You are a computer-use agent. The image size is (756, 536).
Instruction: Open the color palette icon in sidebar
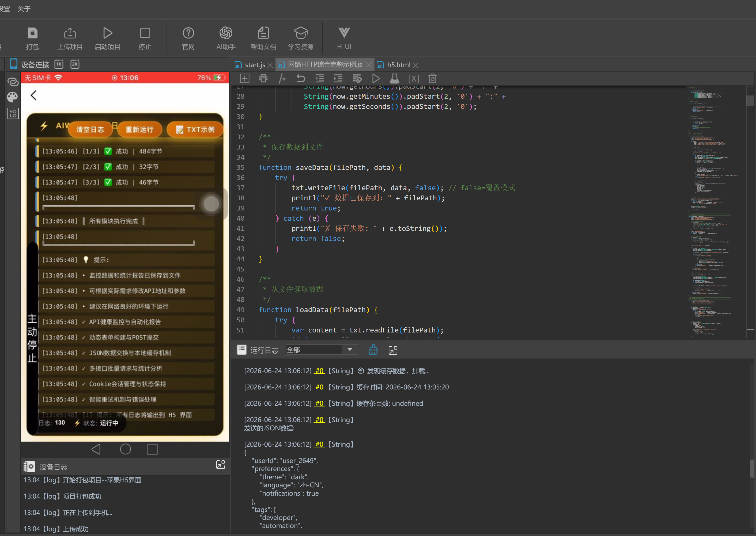pos(13,97)
